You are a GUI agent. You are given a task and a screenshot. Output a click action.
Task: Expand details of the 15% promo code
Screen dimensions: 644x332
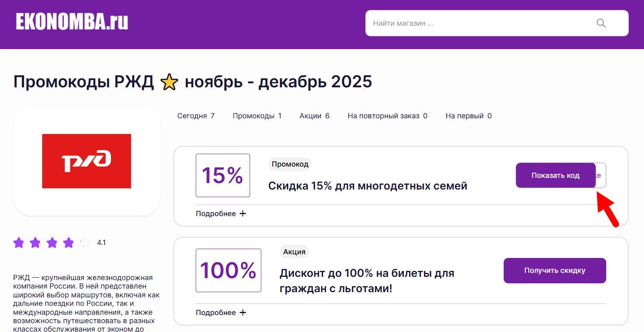click(x=220, y=214)
